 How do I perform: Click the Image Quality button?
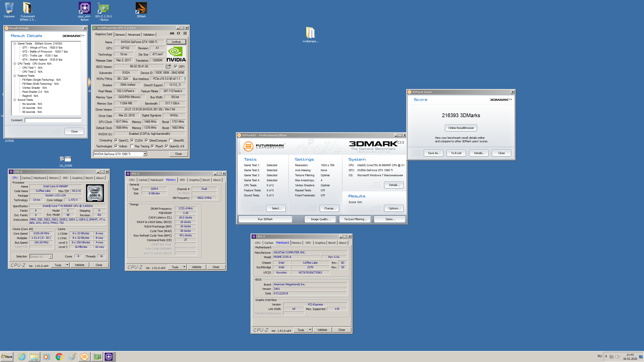(320, 219)
